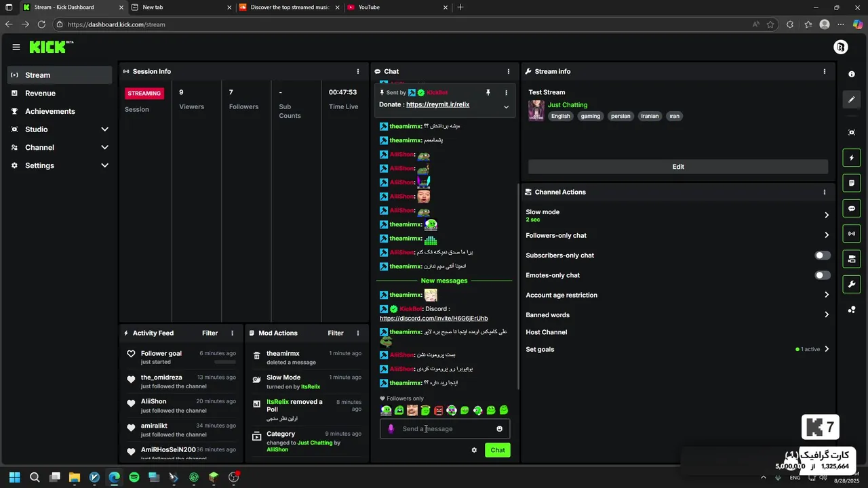Select the pencil edit icon in right sidebar
Image resolution: width=868 pixels, height=488 pixels.
coord(852,100)
